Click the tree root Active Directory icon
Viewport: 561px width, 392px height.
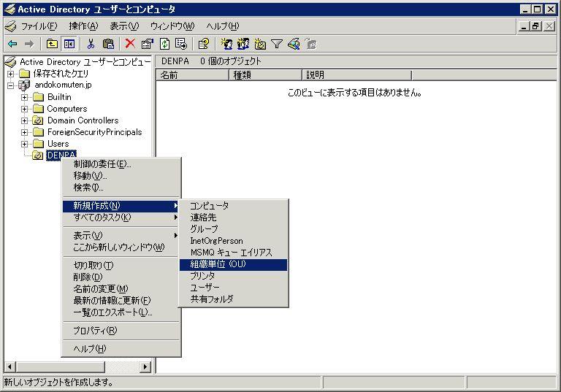coord(11,62)
